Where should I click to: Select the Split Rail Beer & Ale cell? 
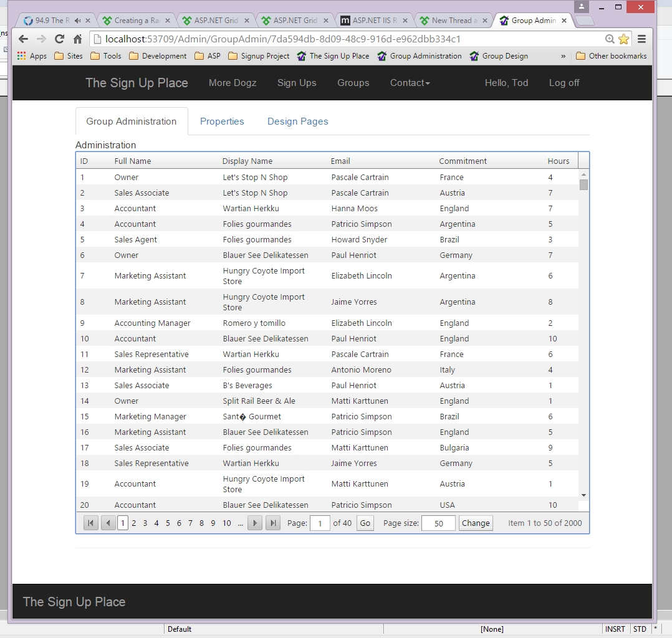pos(259,401)
